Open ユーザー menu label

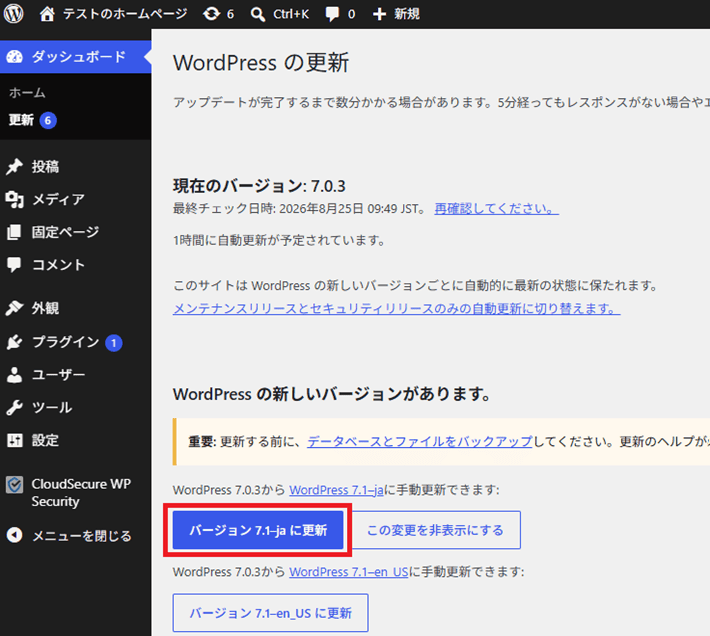pos(58,375)
